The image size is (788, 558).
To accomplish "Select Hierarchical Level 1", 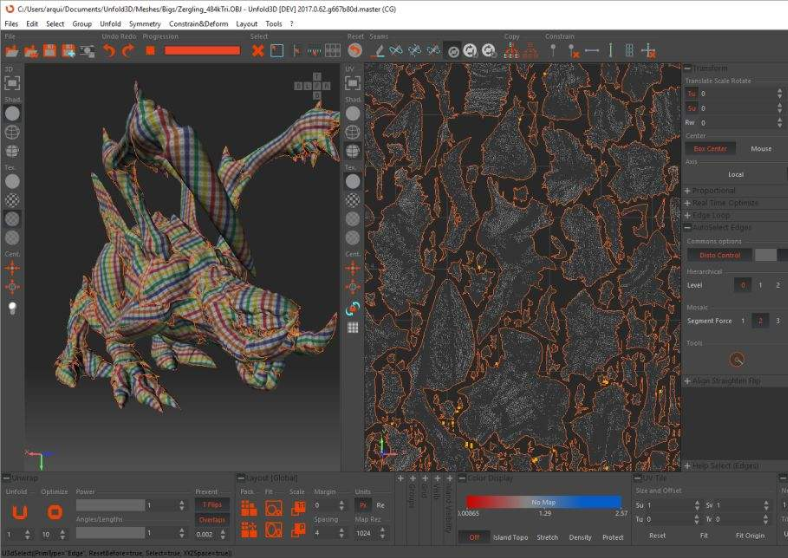I will tap(760, 285).
